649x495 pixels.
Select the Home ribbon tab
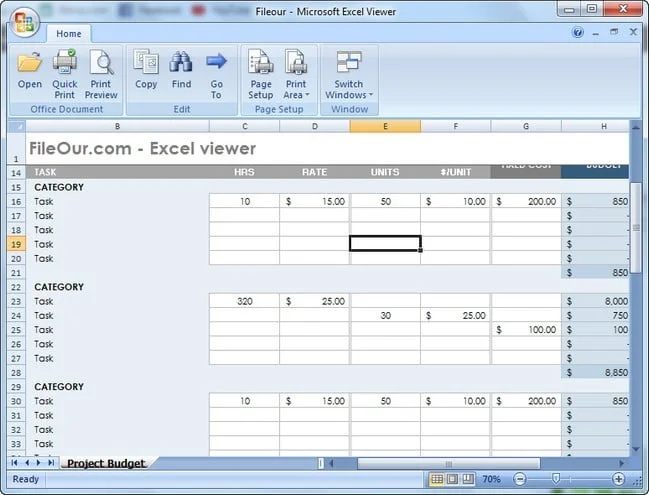coord(69,34)
